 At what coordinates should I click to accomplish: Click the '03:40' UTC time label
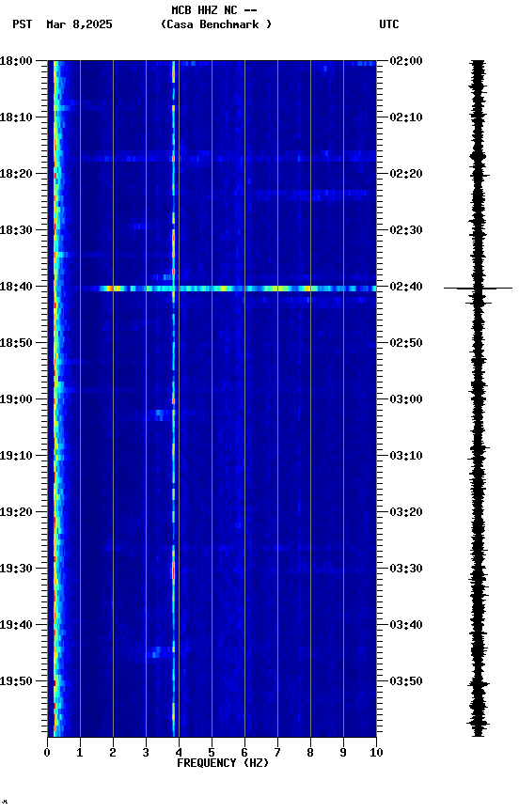(x=406, y=625)
